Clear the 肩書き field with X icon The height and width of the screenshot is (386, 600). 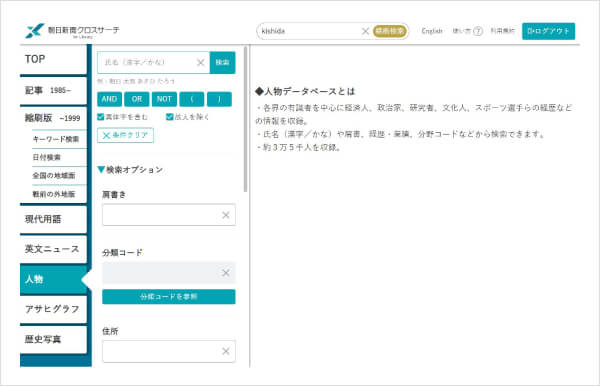pos(226,215)
